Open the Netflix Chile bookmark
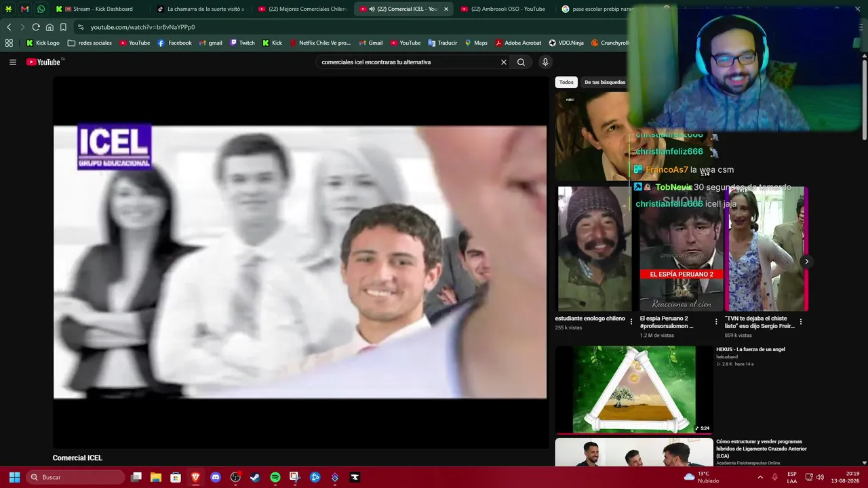The height and width of the screenshot is (488, 868). pos(320,43)
